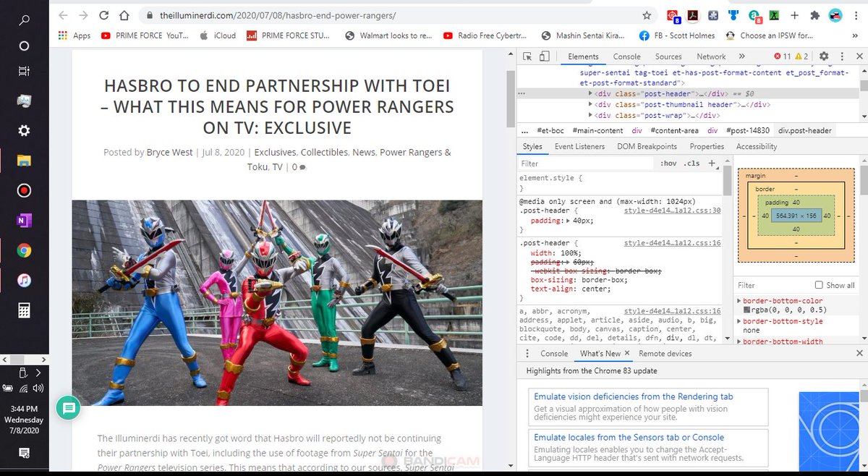Open Windows search magnifier on taskbar
868x476 pixels.
click(x=23, y=20)
